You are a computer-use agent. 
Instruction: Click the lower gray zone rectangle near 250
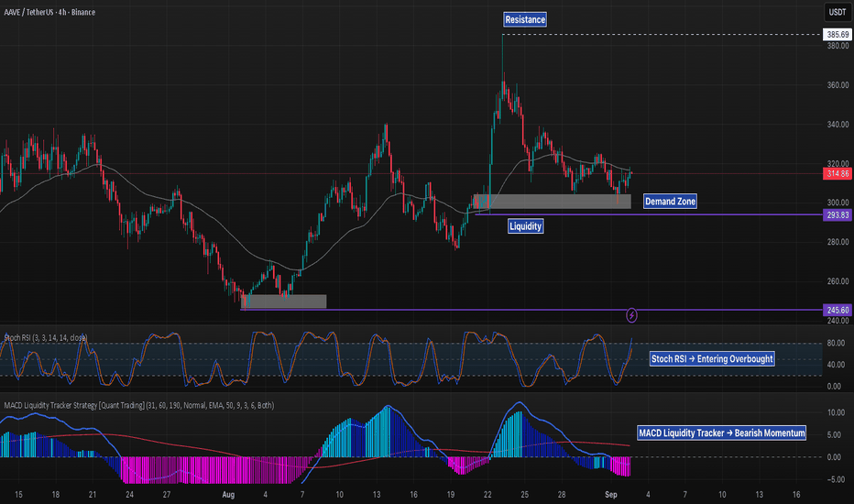[x=284, y=301]
